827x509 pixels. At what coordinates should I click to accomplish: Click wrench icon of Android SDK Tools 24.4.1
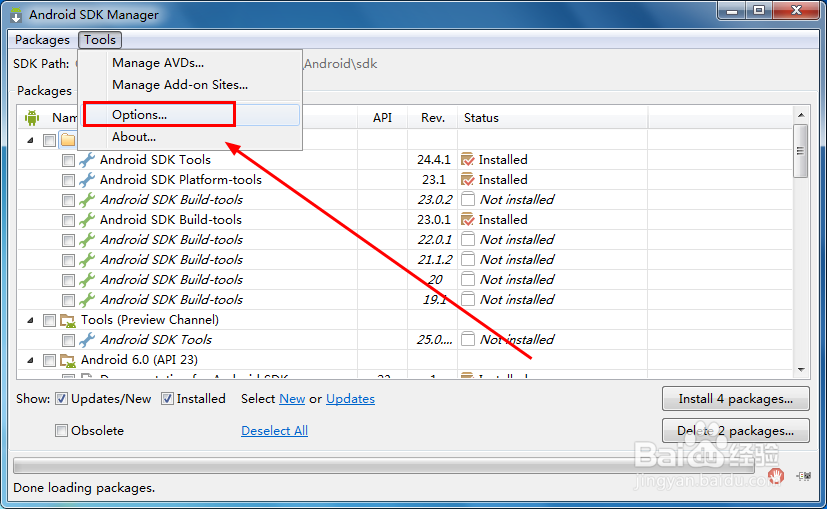coord(87,160)
